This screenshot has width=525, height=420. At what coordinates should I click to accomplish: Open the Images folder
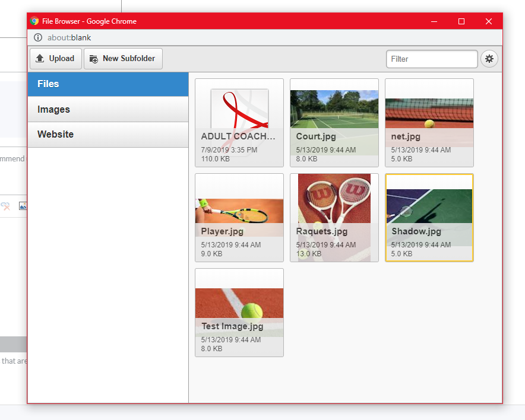click(108, 110)
